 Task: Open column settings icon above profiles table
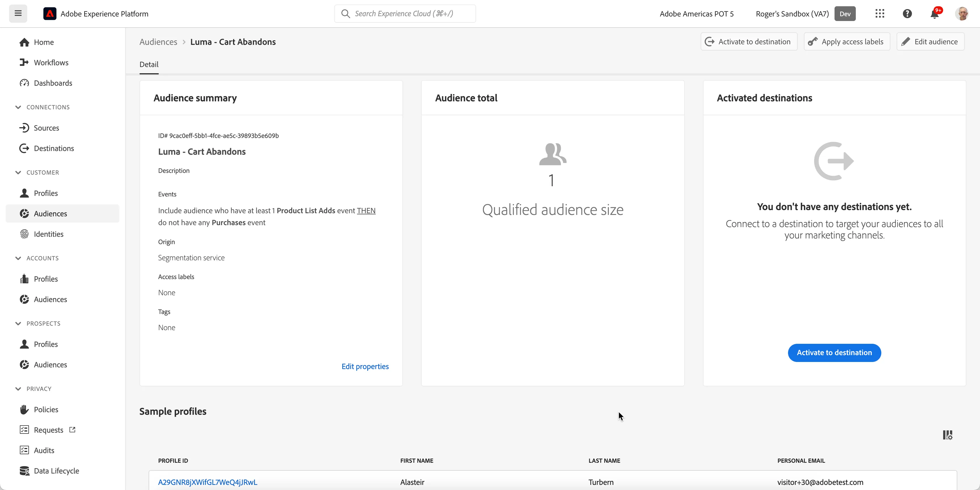point(948,435)
